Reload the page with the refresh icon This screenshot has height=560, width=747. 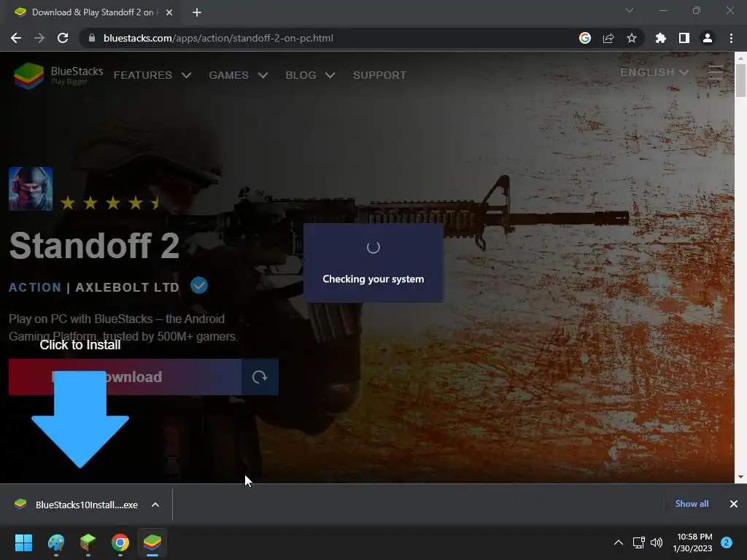click(63, 38)
